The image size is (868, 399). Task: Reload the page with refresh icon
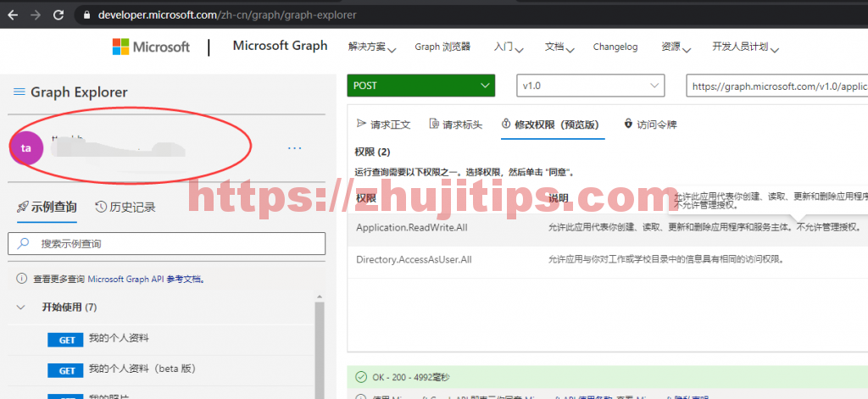(58, 15)
